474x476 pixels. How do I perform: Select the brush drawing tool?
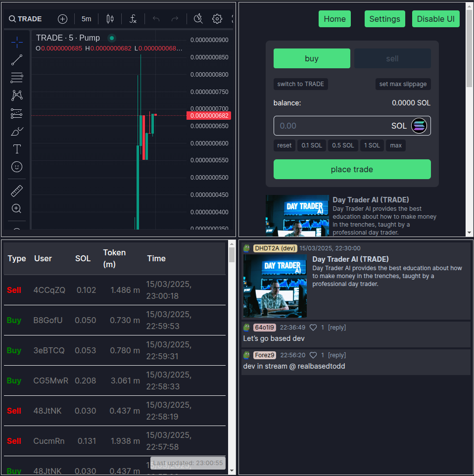(x=17, y=131)
